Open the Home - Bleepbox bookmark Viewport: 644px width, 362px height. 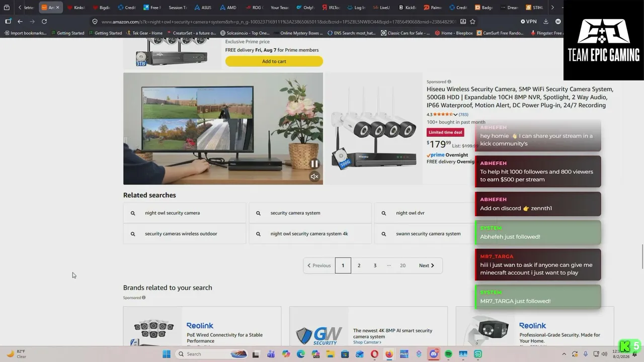pyautogui.click(x=453, y=33)
